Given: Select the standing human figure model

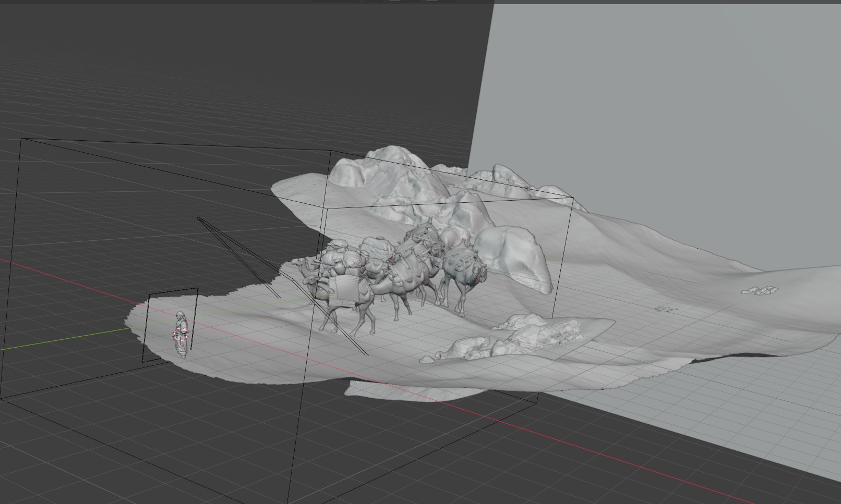Looking at the screenshot, I should pos(181,335).
